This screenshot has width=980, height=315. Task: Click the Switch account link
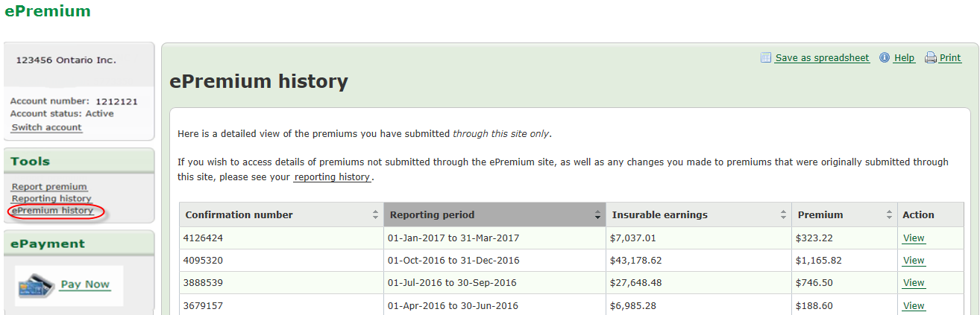click(x=46, y=127)
